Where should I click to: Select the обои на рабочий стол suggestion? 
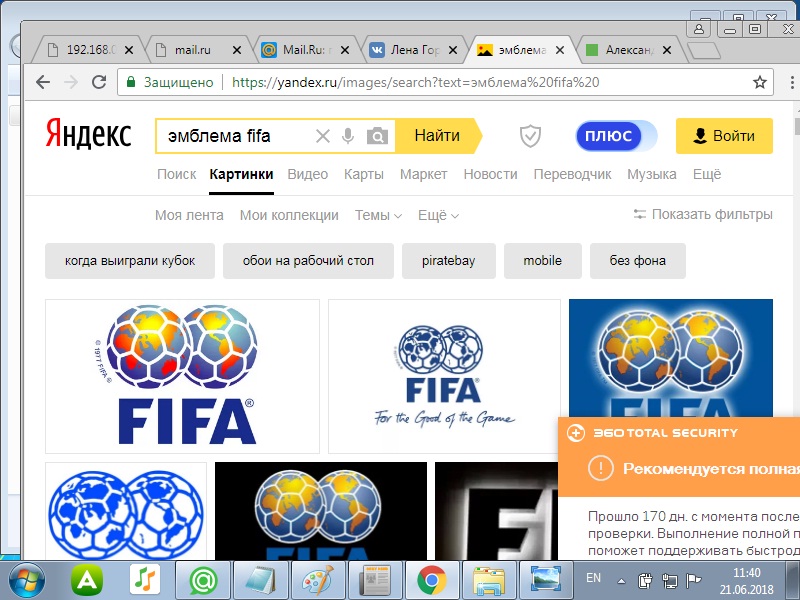308,261
